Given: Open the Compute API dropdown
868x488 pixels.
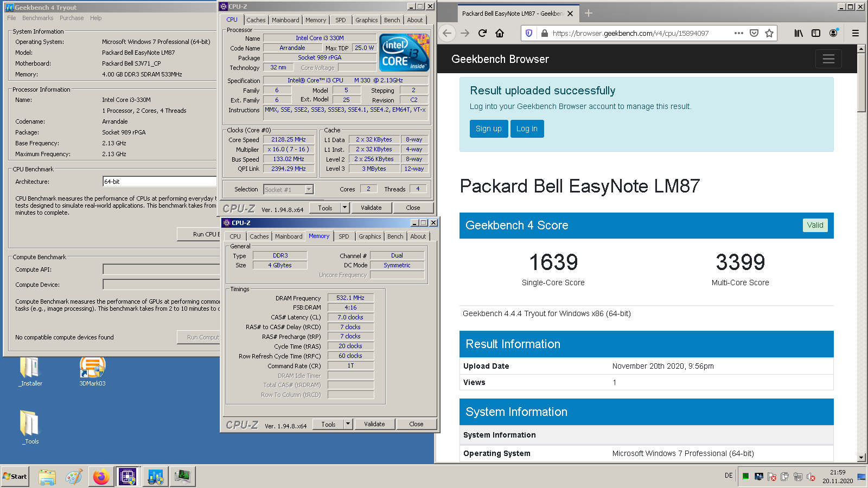Looking at the screenshot, I should pos(161,269).
